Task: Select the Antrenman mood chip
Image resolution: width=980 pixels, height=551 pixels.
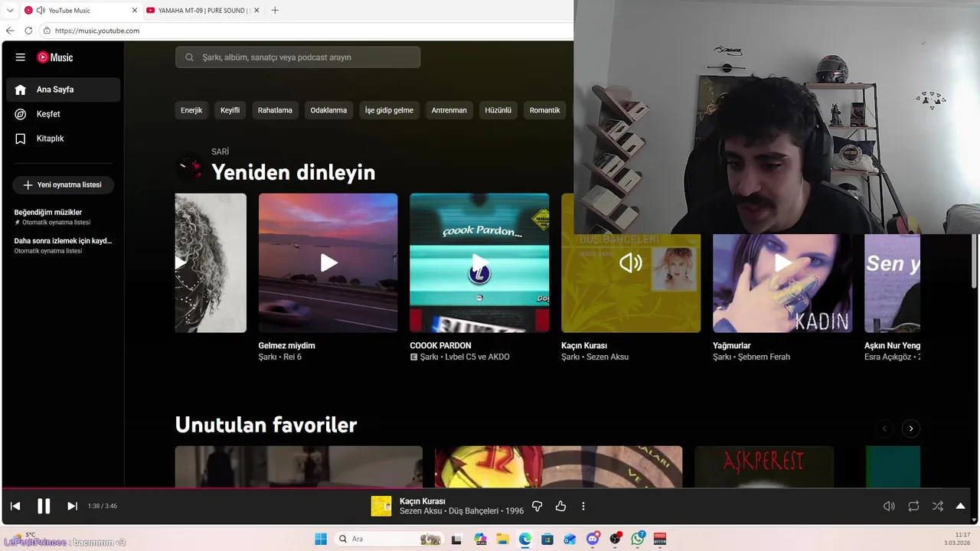Action: (449, 110)
